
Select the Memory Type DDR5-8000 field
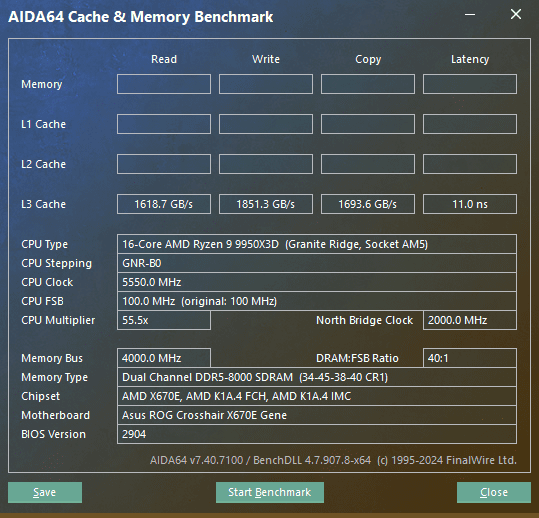317,377
